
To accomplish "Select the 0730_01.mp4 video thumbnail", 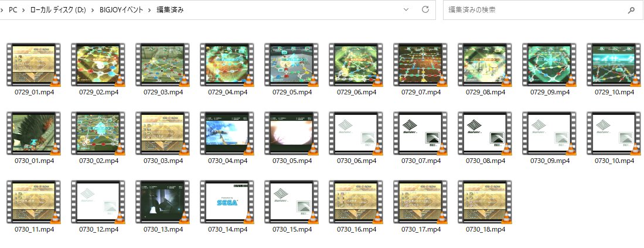I will pos(33,134).
